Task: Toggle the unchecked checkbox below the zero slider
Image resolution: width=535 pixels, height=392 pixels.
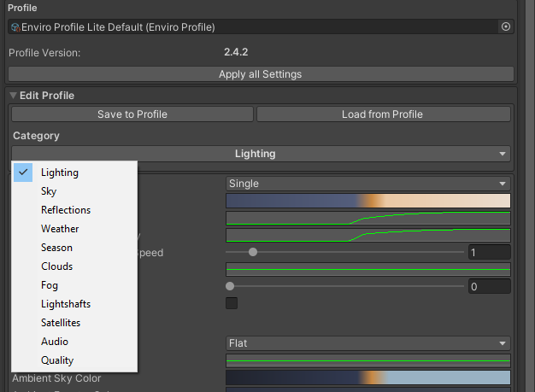Action: click(232, 303)
